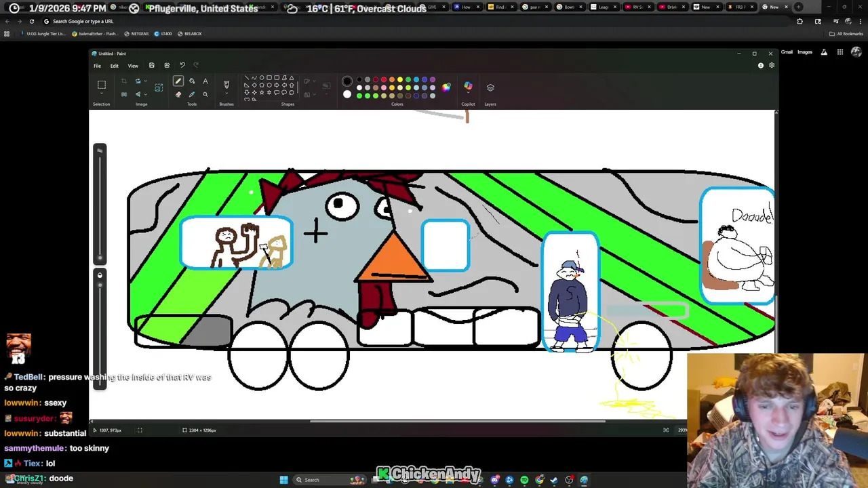
Task: Click the Paint account profile icon
Action: tap(761, 66)
